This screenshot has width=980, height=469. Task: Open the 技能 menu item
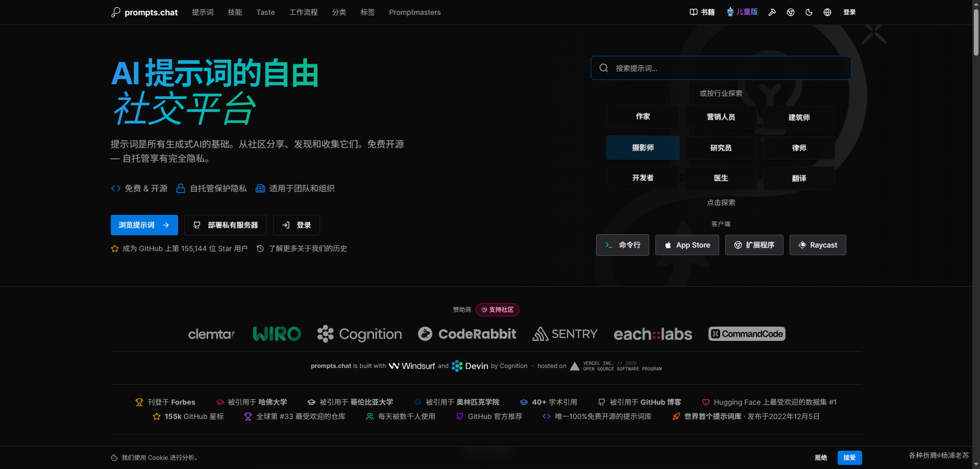(235, 12)
